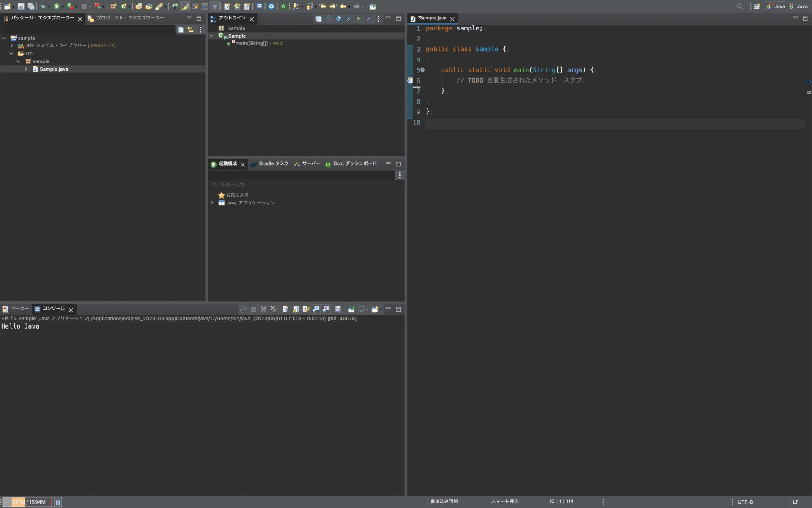Click the Clear Console icon
812x508 pixels.
(x=285, y=309)
